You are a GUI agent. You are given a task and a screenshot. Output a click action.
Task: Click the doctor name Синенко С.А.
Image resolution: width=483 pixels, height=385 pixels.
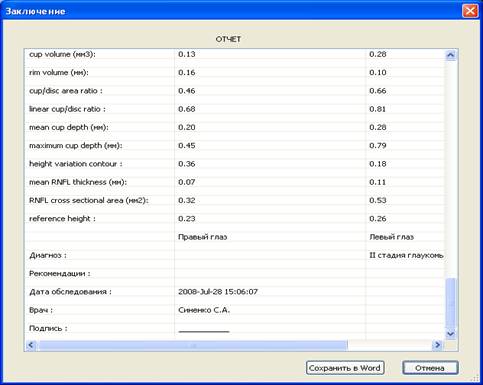(204, 310)
